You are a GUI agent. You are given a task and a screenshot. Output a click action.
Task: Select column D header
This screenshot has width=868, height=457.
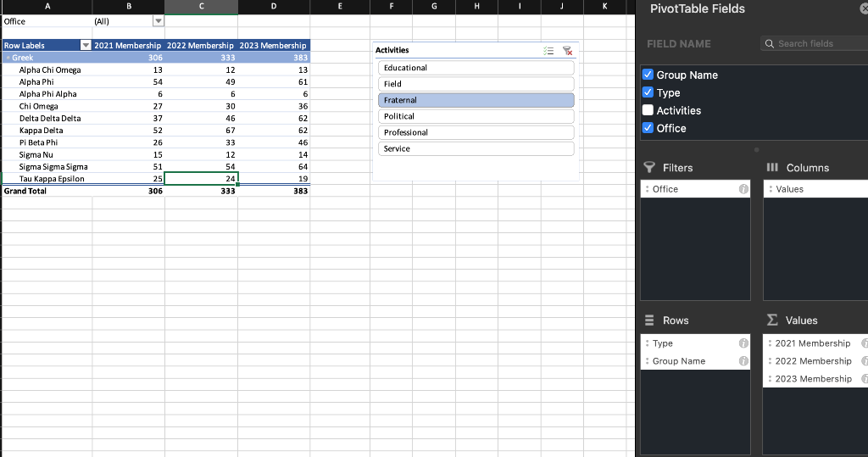pyautogui.click(x=274, y=7)
